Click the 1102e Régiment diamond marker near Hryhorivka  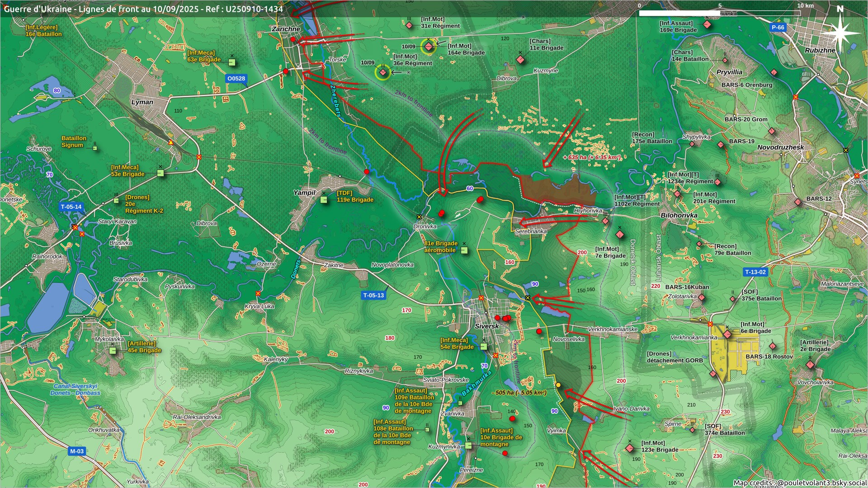tap(605, 221)
